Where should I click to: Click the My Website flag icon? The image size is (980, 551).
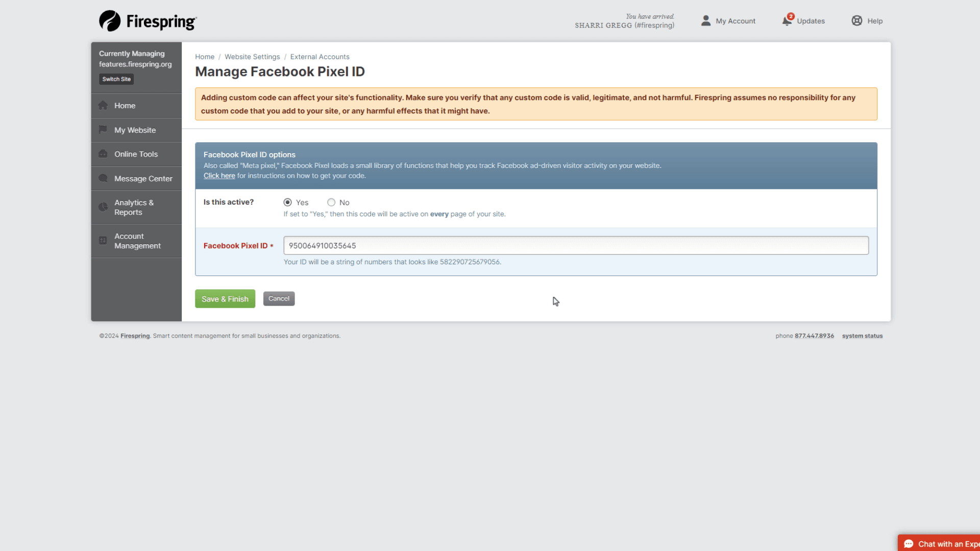[103, 130]
